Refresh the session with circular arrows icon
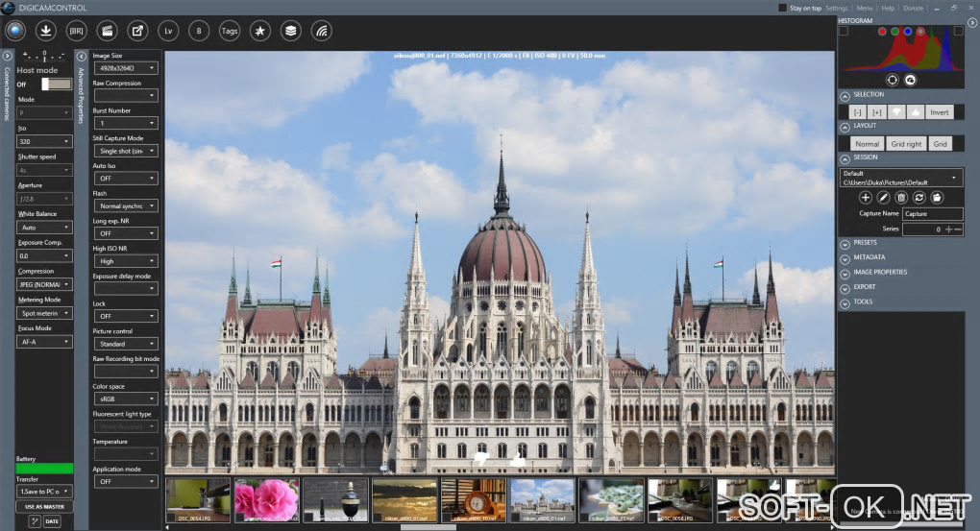 [x=919, y=198]
